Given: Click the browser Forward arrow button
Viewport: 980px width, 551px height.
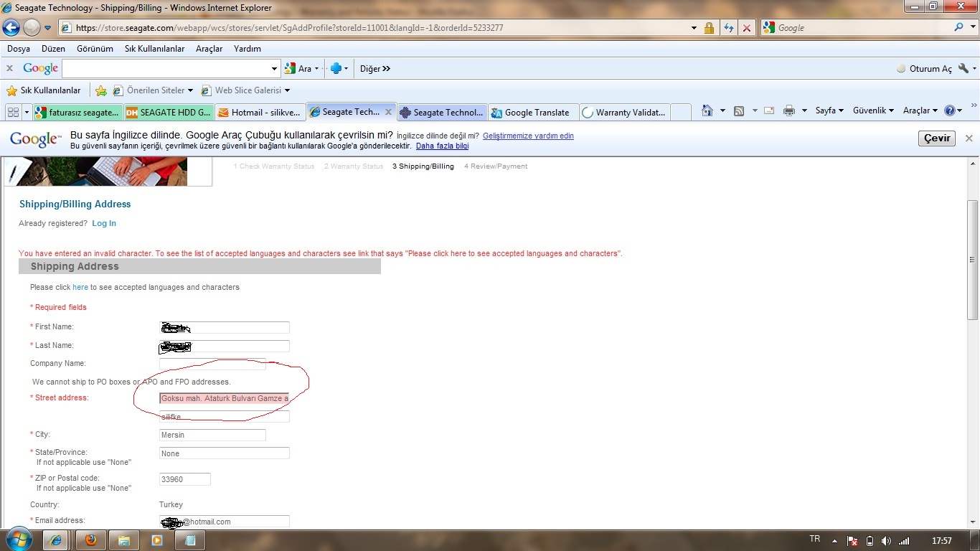Looking at the screenshot, I should coord(32,28).
